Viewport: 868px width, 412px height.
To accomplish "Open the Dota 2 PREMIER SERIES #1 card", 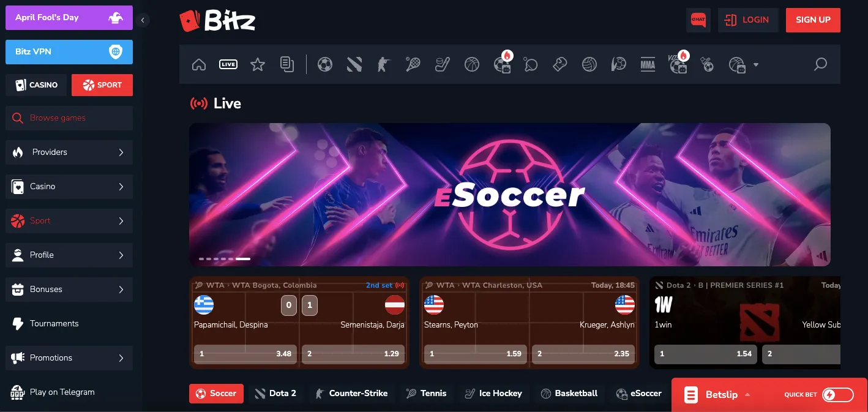I will click(745, 323).
